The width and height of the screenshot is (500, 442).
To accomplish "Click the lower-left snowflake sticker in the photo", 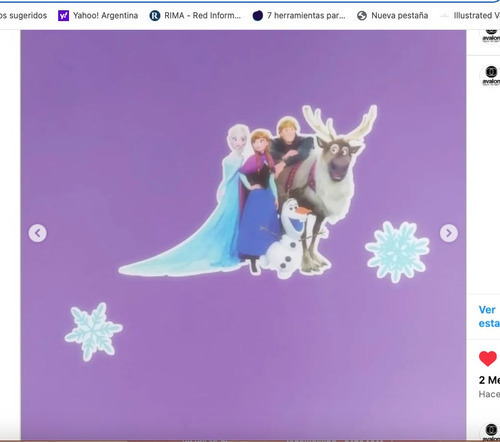I will point(93,332).
